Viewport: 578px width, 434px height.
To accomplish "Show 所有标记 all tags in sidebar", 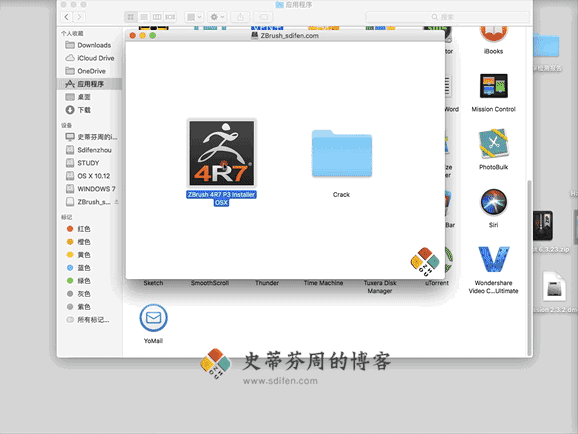I will coord(89,320).
